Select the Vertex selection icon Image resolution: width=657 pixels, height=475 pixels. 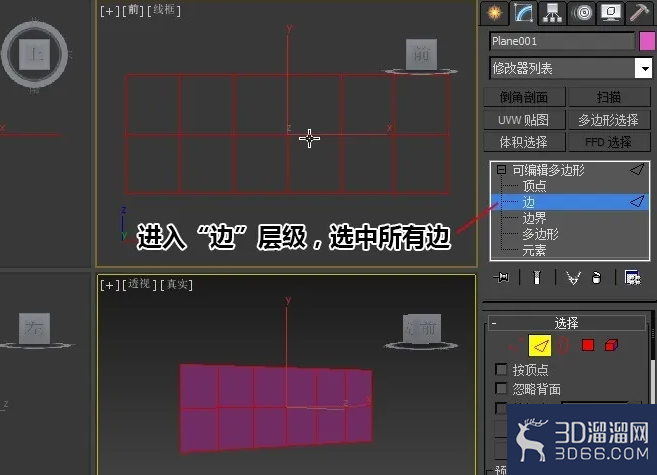(x=515, y=346)
